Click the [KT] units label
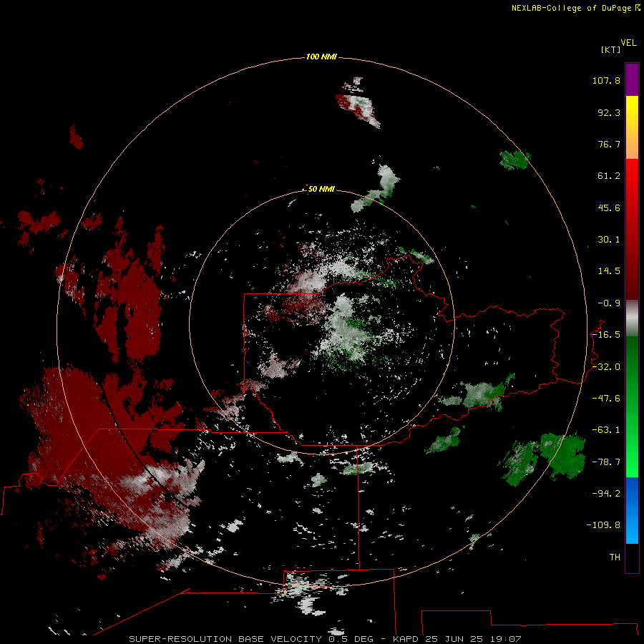644x644 pixels. click(611, 49)
